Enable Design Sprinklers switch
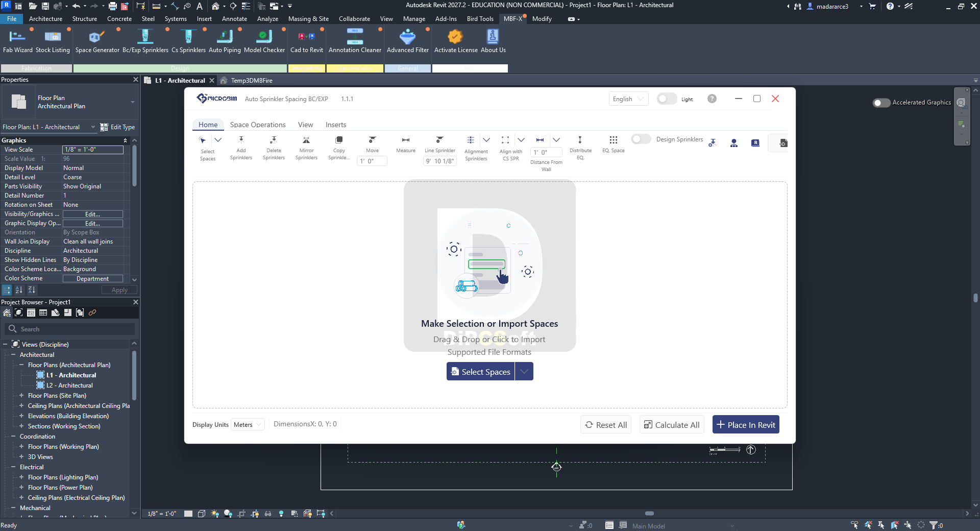980x531 pixels. point(641,139)
